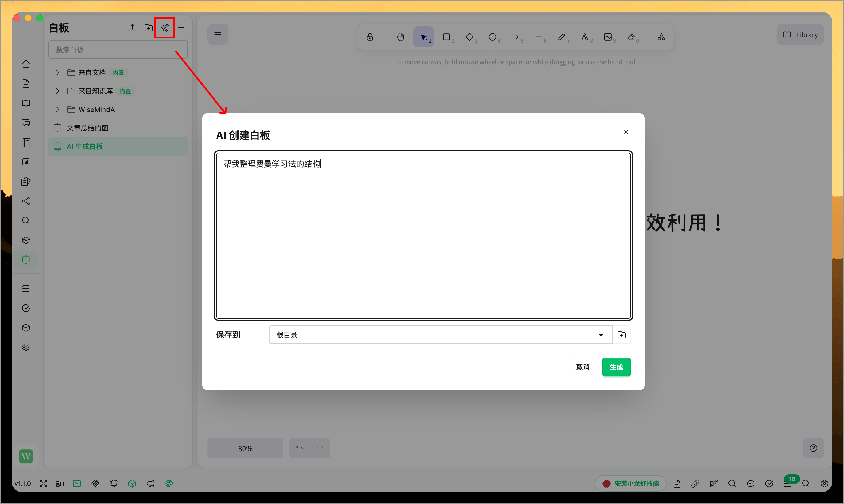Click the plus icon to add whiteboard
Image resolution: width=844 pixels, height=504 pixels.
[x=181, y=28]
